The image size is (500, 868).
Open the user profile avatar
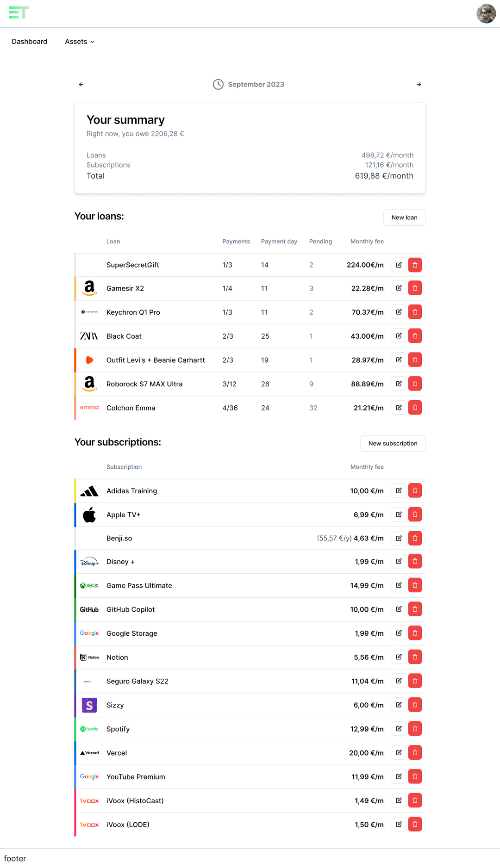tap(486, 13)
